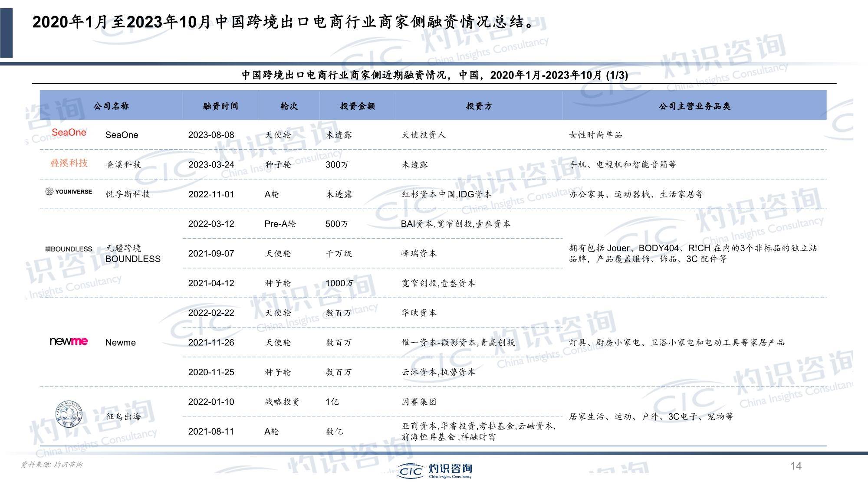This screenshot has height=488, width=868.
Task: Select the 1亿 amount cell
Action: [x=332, y=402]
